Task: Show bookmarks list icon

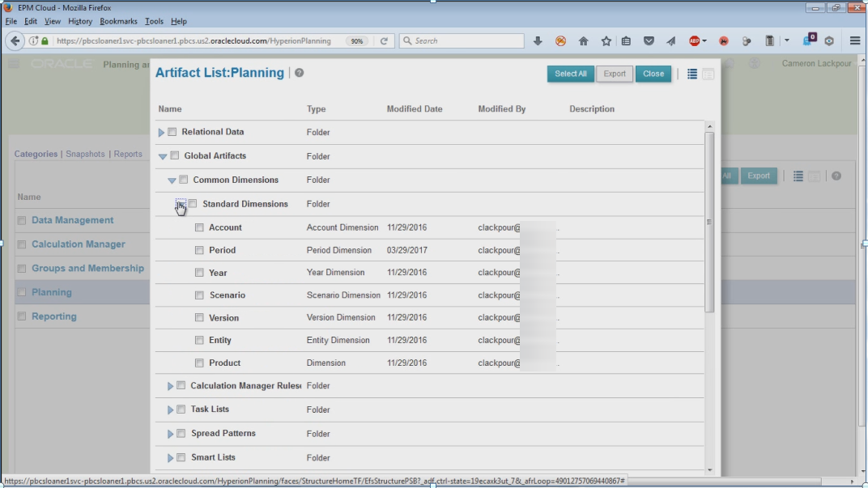Action: (x=626, y=41)
